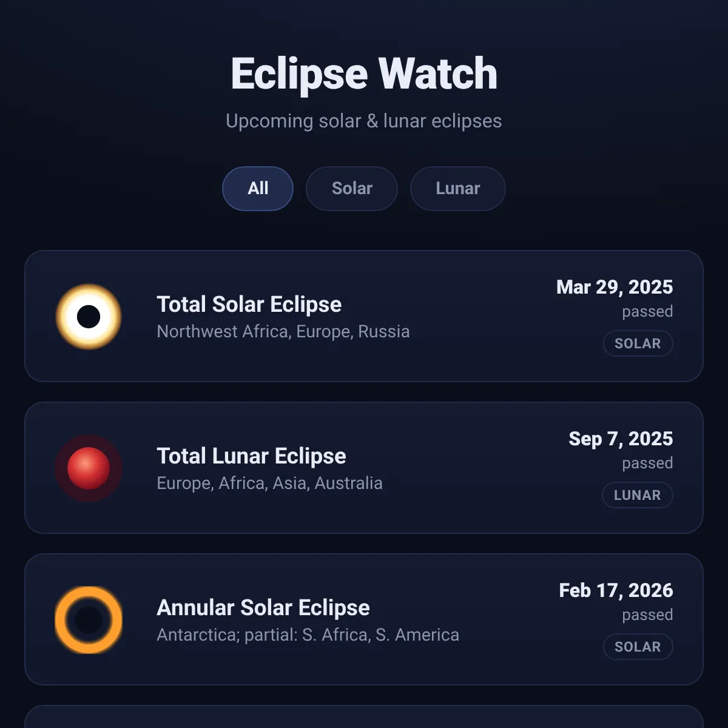
Task: Click the Sep 7, 2025 date
Action: click(621, 439)
